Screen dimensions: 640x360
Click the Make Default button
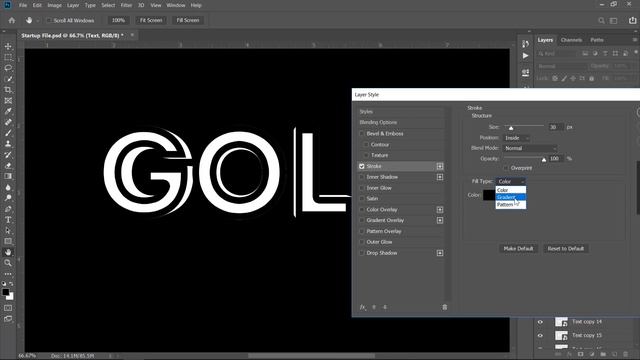tap(518, 249)
